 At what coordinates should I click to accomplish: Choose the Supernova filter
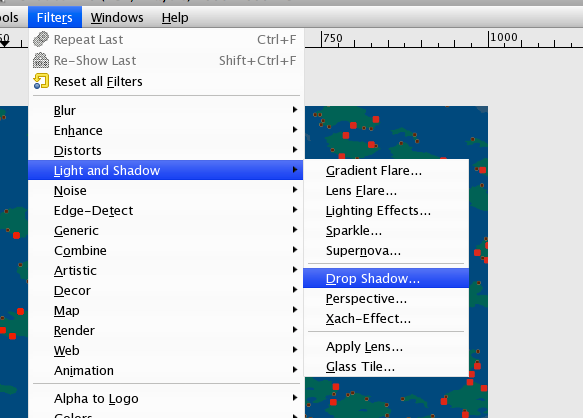pyautogui.click(x=386, y=251)
